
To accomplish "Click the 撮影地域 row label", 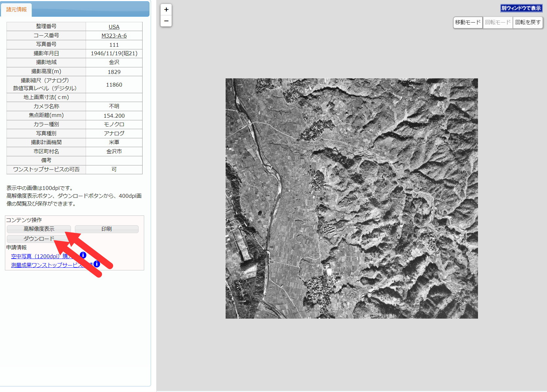I will coord(46,62).
